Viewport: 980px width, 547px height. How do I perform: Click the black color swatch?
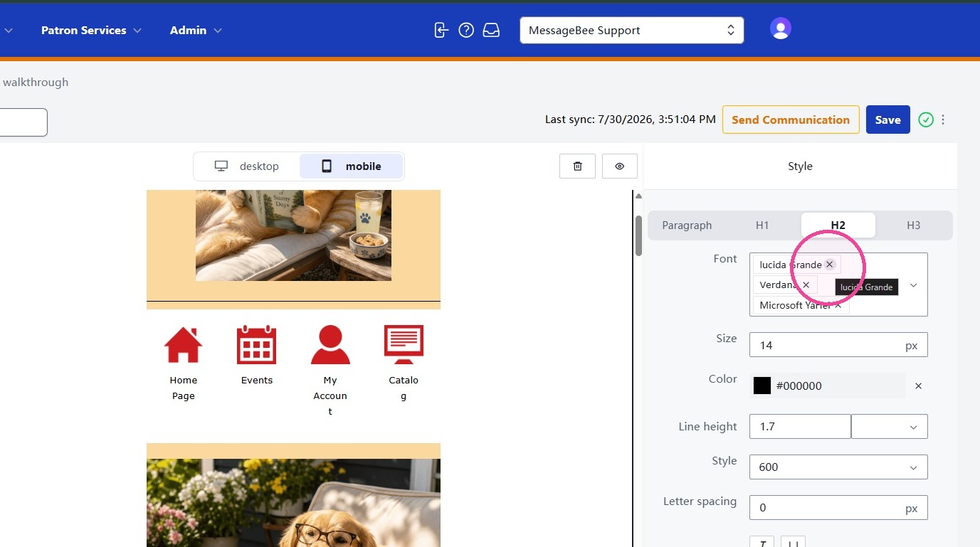[762, 386]
